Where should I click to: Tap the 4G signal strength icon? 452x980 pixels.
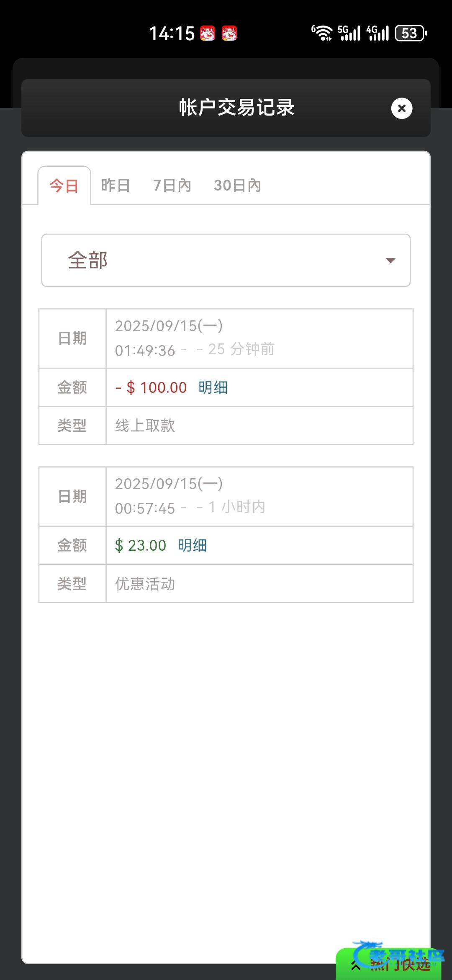coord(378,33)
